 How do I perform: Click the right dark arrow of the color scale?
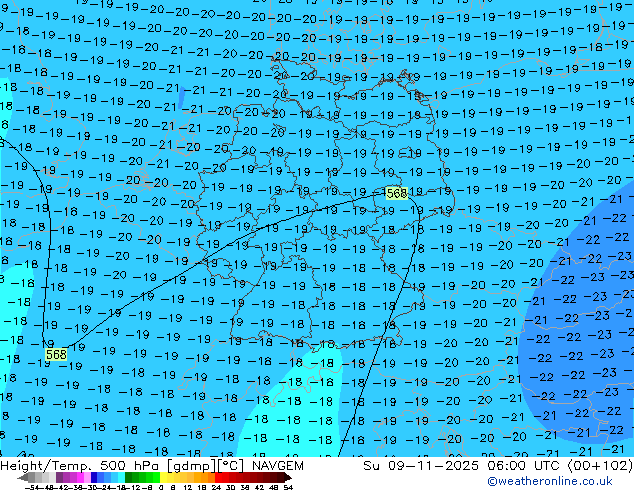288,478
